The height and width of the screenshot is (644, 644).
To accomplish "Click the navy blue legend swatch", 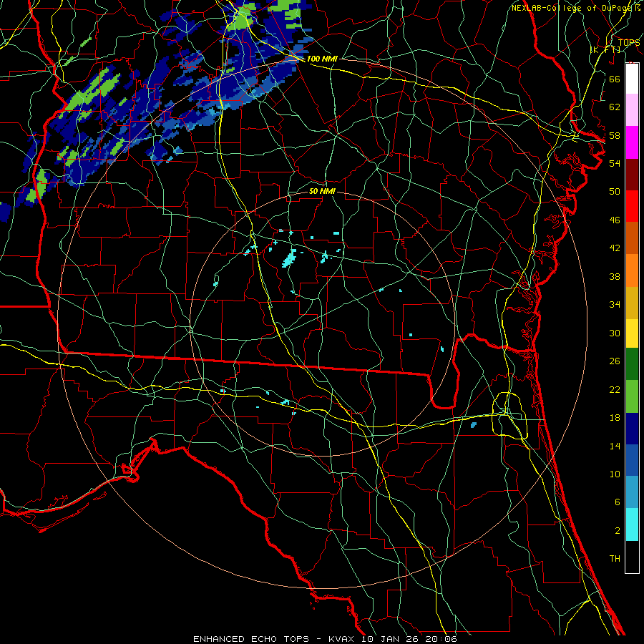I will tap(632, 429).
